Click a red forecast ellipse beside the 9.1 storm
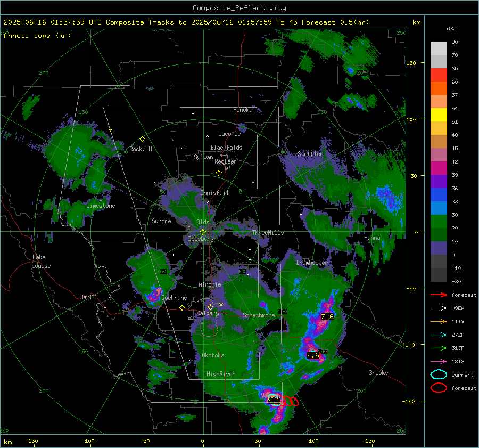The image size is (479, 448). tap(294, 401)
